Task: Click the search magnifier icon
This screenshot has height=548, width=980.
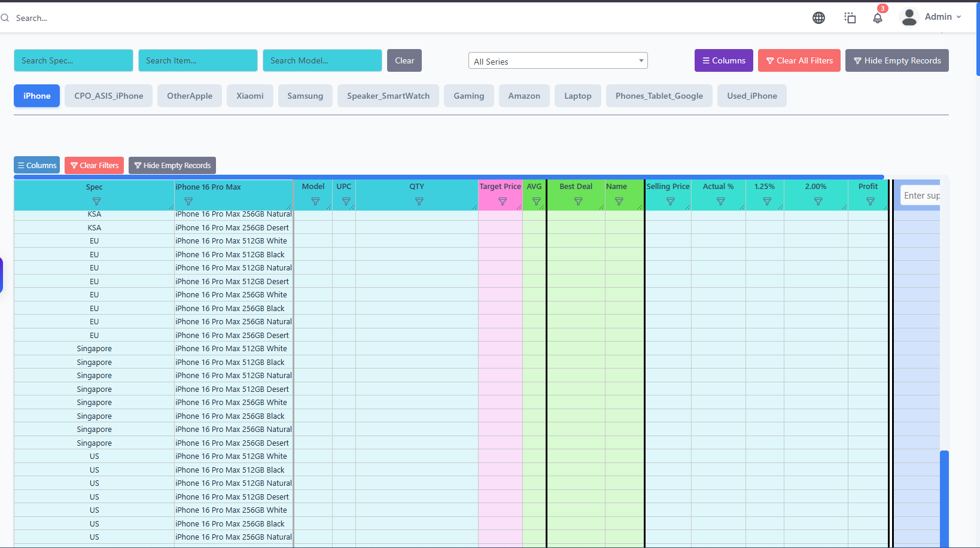Action: [5, 18]
